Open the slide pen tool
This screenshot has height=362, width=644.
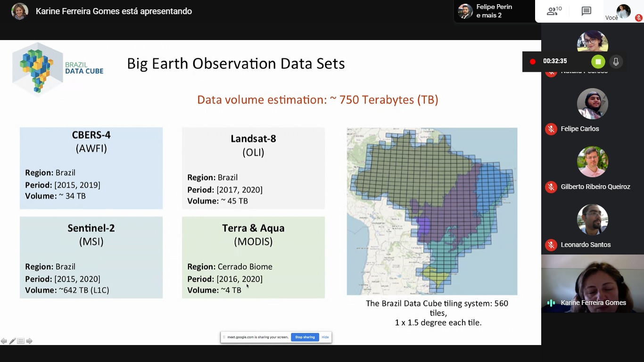12,341
